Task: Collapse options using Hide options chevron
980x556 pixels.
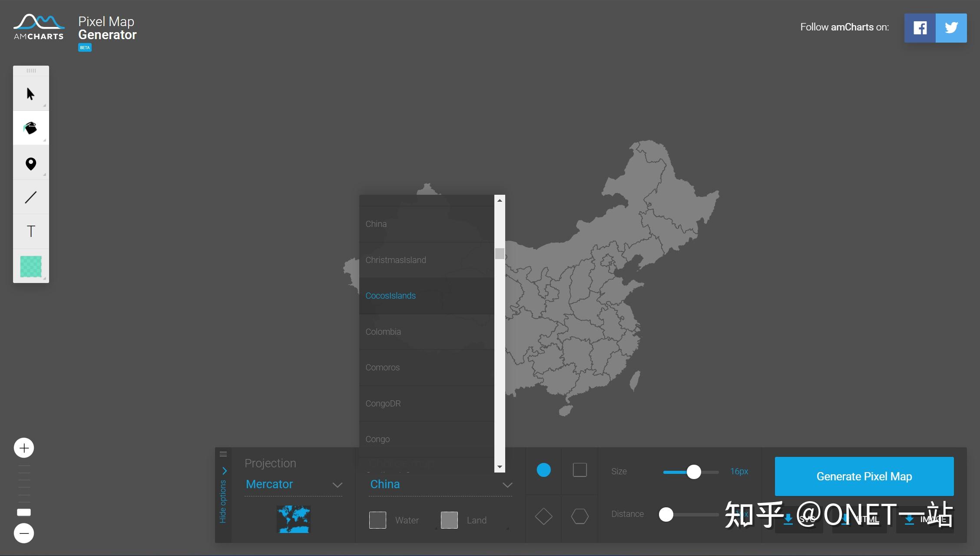Action: [x=224, y=471]
